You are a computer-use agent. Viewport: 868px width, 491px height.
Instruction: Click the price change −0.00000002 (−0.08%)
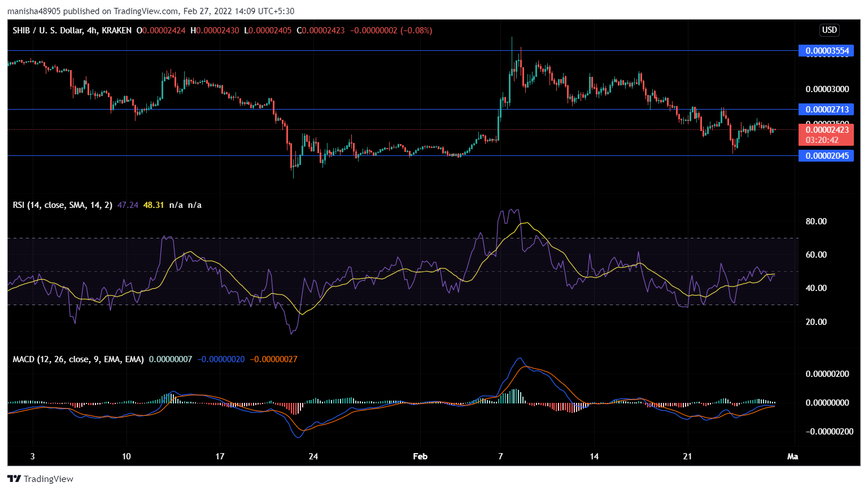[x=391, y=31]
